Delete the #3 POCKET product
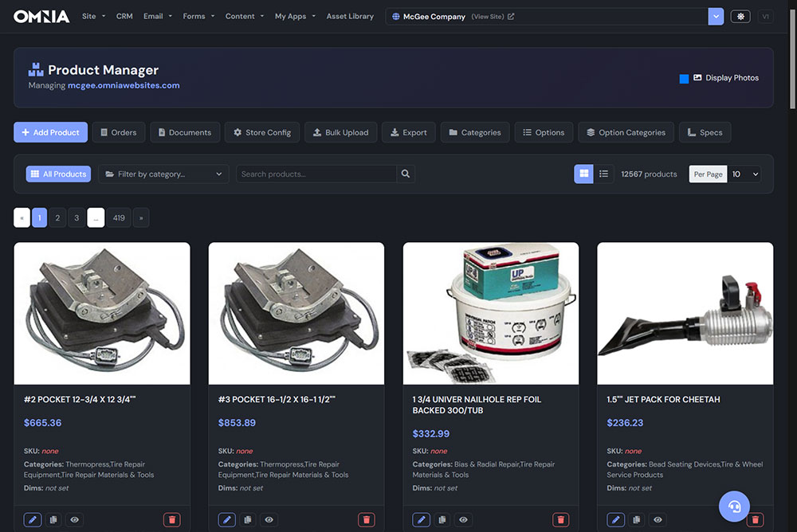 tap(367, 519)
